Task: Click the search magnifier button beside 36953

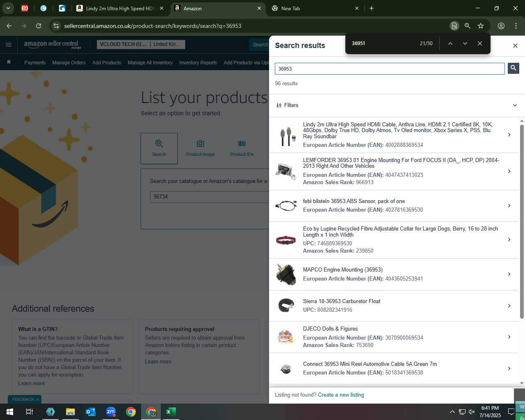Action: pos(513,68)
